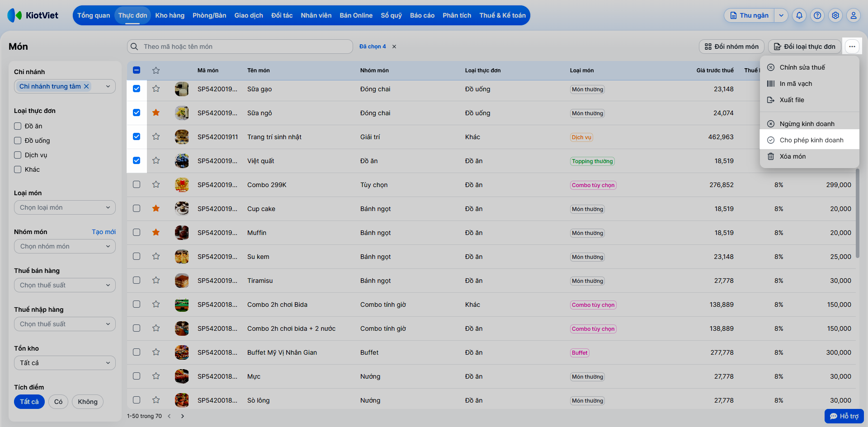This screenshot has height=427, width=868.
Task: Click the Thu ngân button
Action: pos(749,15)
